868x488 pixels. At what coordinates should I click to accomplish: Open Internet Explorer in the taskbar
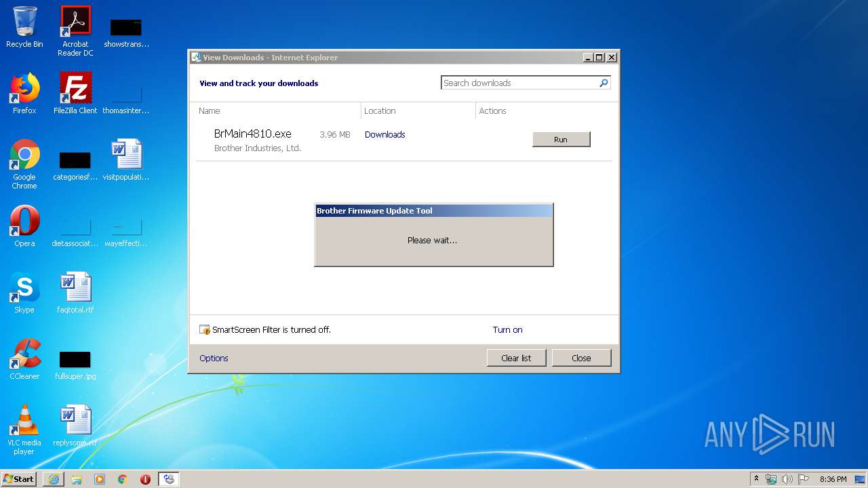point(54,479)
